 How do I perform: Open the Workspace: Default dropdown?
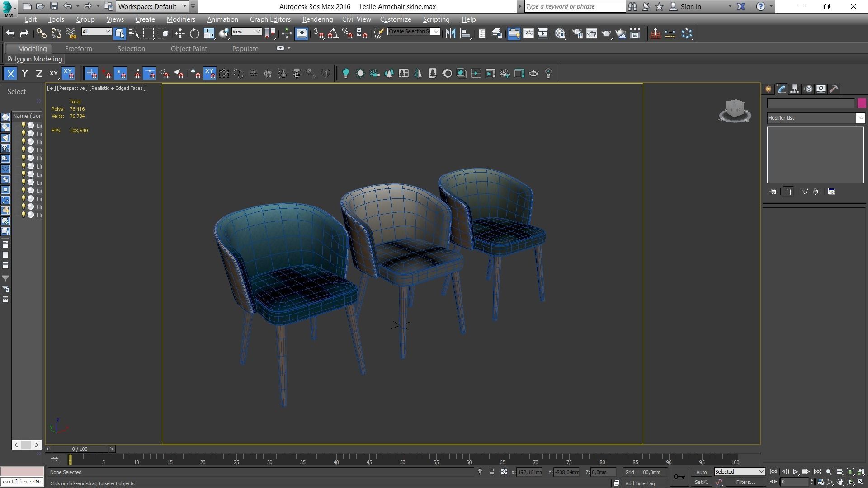[x=152, y=6]
